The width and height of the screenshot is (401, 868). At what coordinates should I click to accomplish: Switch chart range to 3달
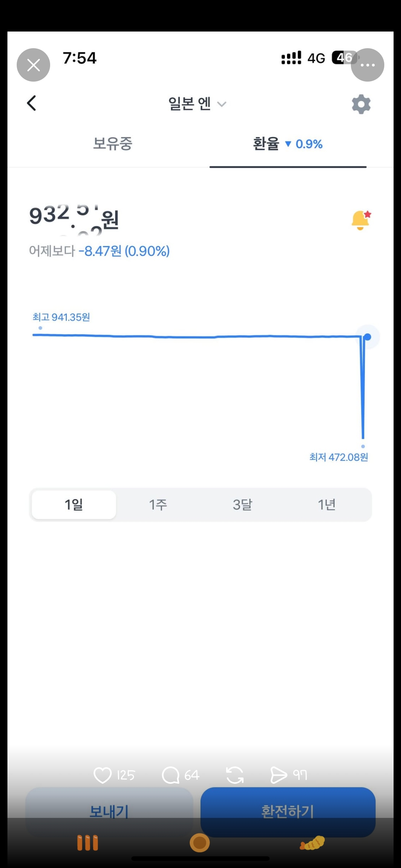tap(242, 504)
